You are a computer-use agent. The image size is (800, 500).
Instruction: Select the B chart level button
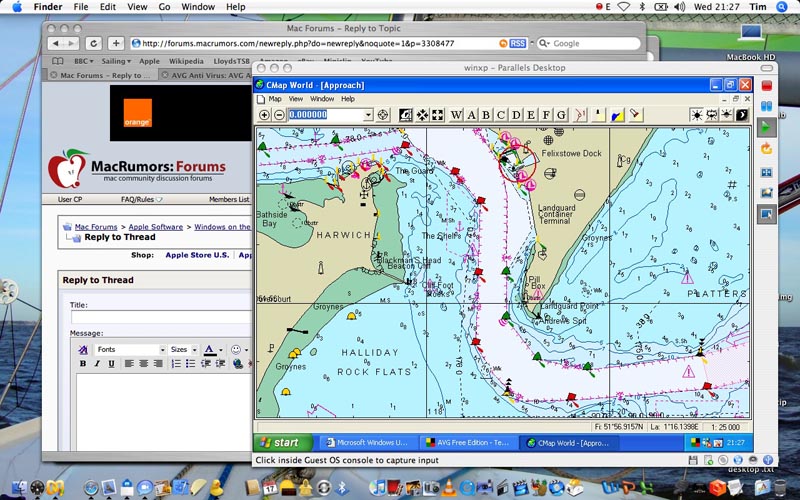click(x=486, y=115)
